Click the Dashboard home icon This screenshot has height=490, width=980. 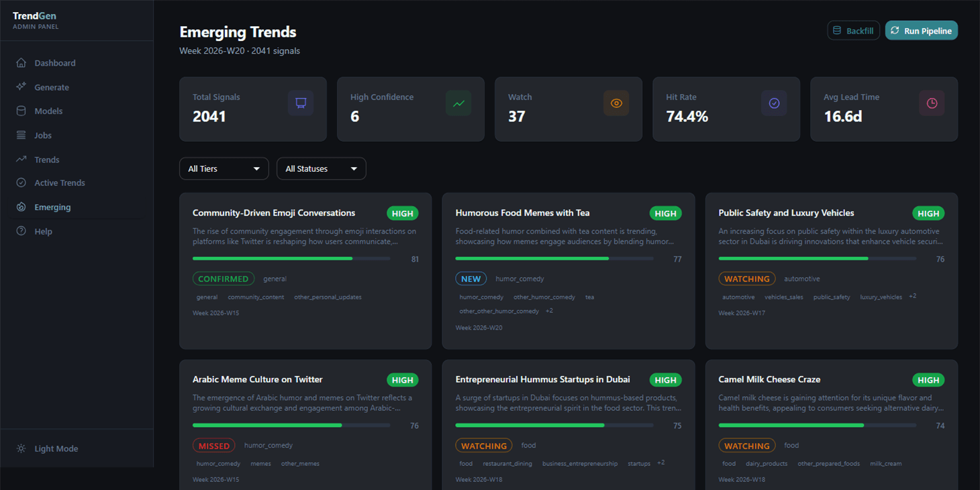pyautogui.click(x=21, y=62)
